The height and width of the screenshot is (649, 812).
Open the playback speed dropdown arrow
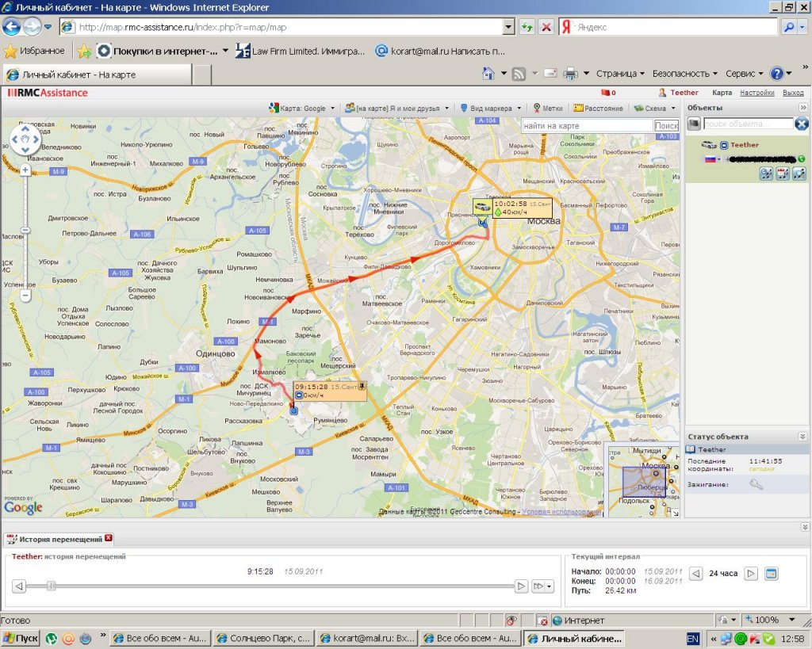click(549, 586)
